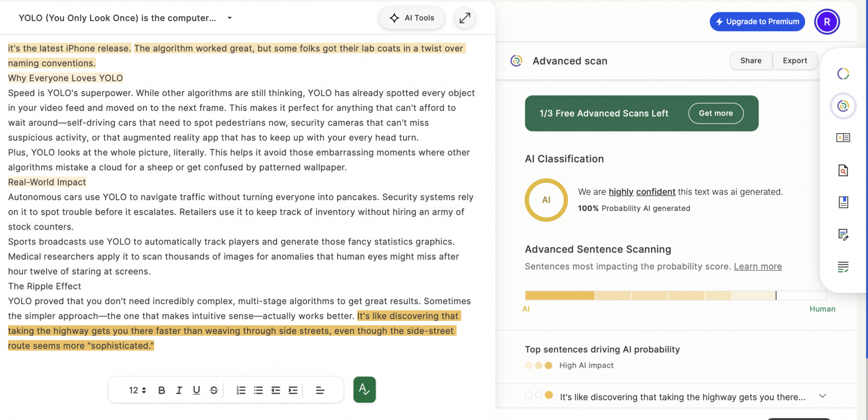Viewport: 868px width, 420px height.
Task: Open the writing feedback pencil icon in sidebar
Action: (x=843, y=235)
